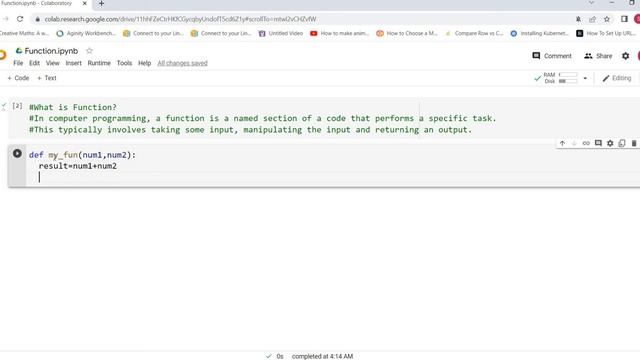Add a new Text cell
Image resolution: width=640 pixels, height=360 pixels.
tap(47, 78)
